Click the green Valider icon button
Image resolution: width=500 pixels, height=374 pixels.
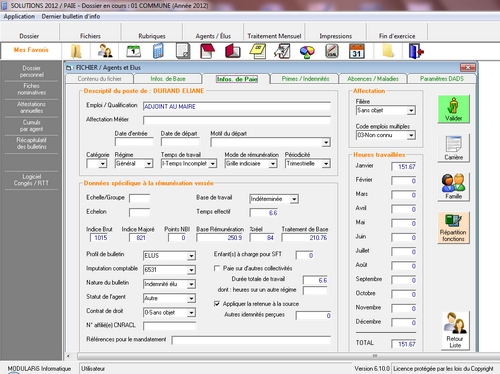[x=453, y=109]
